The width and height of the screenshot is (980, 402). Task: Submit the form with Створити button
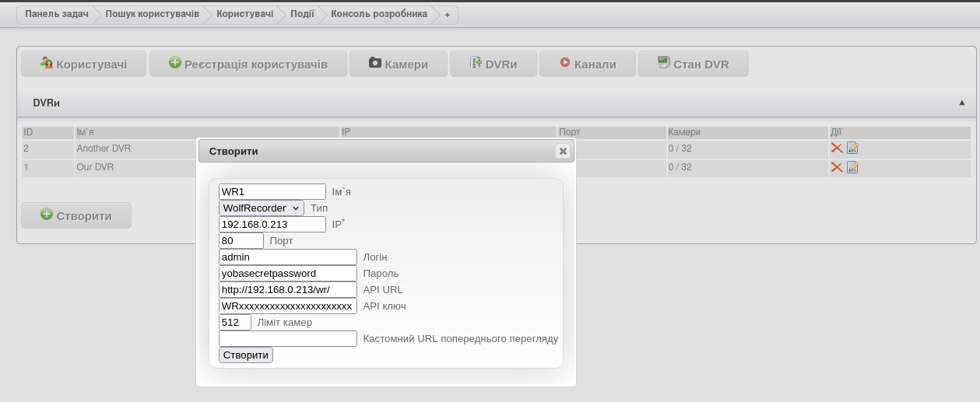[246, 355]
